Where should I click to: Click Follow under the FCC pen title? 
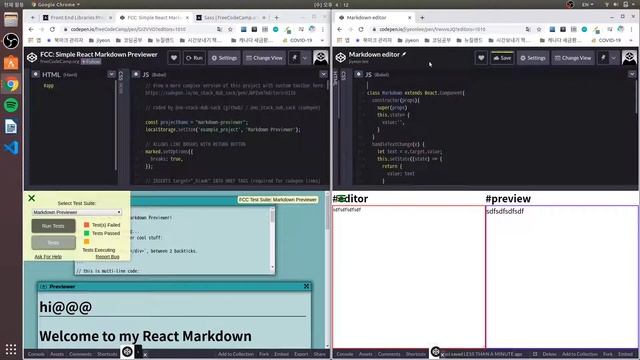(91, 62)
